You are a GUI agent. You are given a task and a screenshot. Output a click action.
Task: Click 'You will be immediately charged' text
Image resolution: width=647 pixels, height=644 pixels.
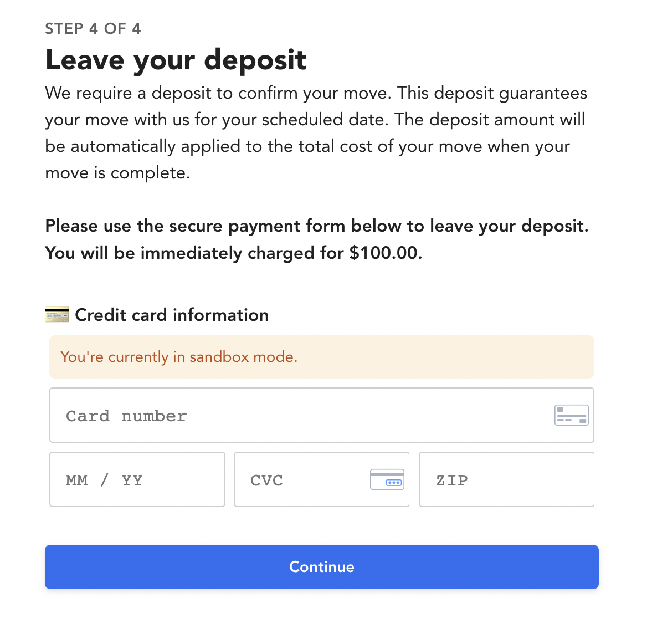pyautogui.click(x=194, y=253)
